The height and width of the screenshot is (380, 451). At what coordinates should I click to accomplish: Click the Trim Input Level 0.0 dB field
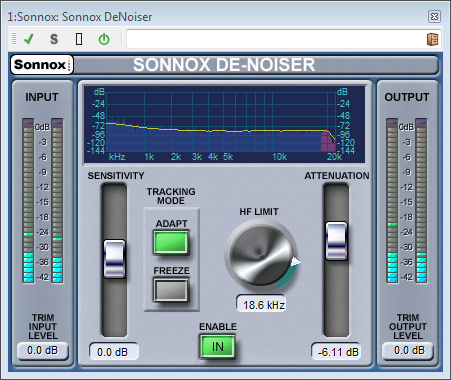tap(43, 350)
